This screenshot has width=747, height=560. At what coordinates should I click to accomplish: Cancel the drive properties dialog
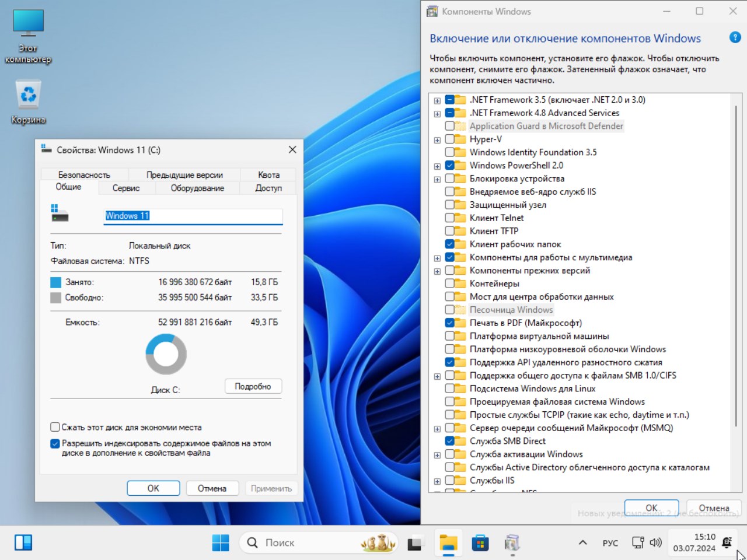click(212, 488)
